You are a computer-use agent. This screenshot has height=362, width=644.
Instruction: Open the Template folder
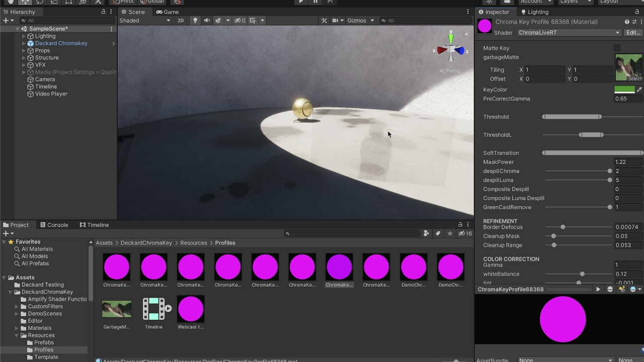[46, 357]
